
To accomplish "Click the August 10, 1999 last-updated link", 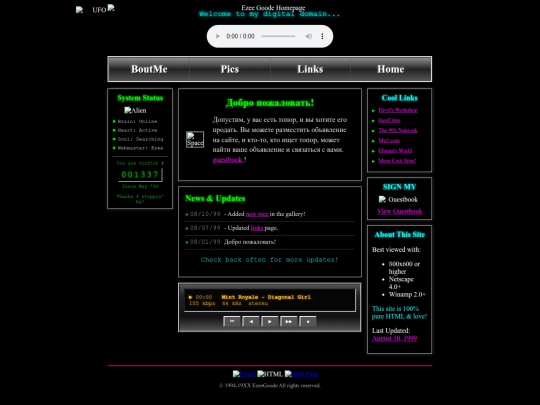I will [394, 338].
